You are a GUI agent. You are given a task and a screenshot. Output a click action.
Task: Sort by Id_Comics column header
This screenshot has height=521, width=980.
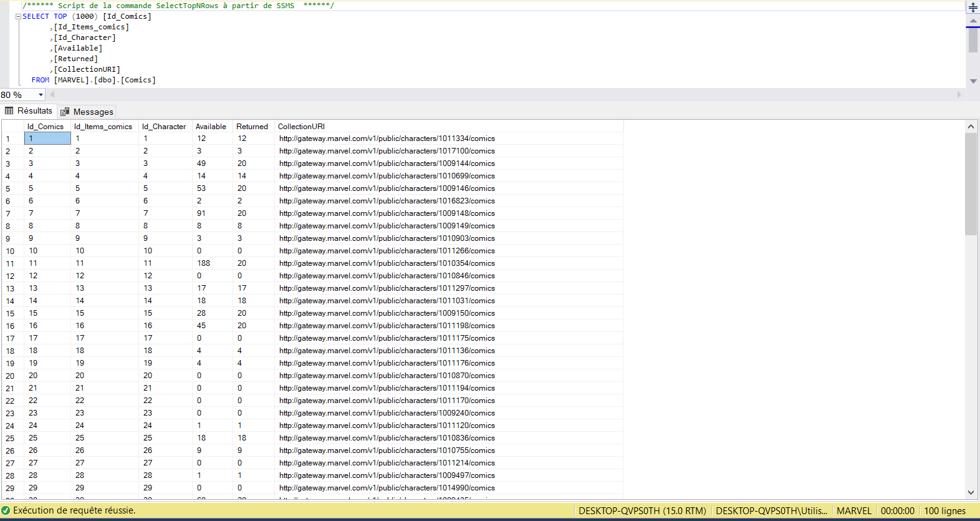point(47,127)
